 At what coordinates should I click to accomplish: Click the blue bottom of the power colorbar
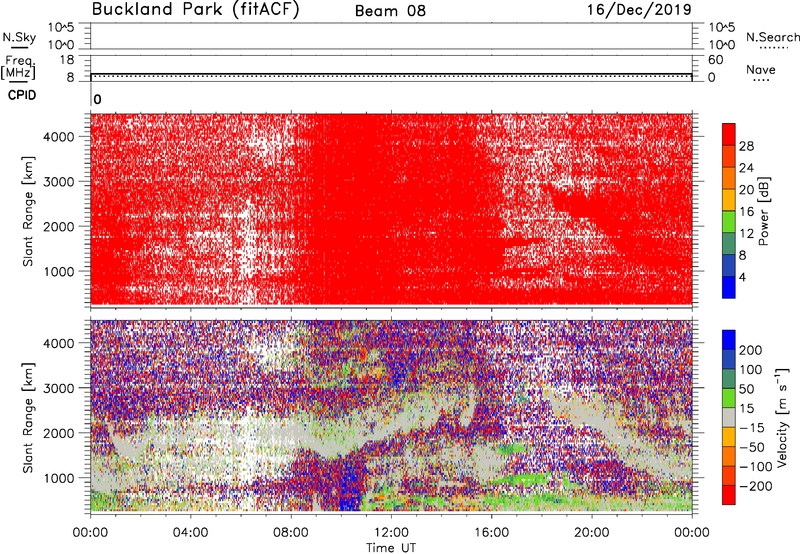729,288
